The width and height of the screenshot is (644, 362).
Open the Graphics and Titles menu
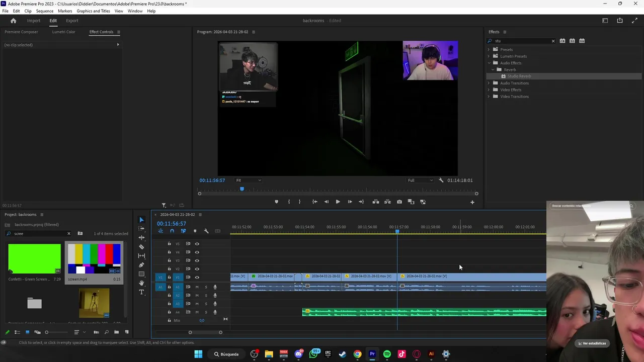tap(93, 11)
